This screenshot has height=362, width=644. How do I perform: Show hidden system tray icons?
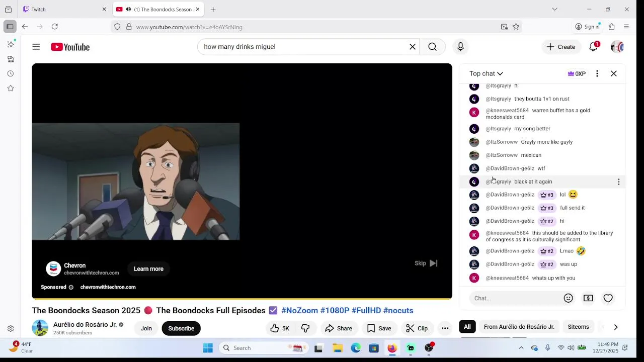tap(521, 348)
